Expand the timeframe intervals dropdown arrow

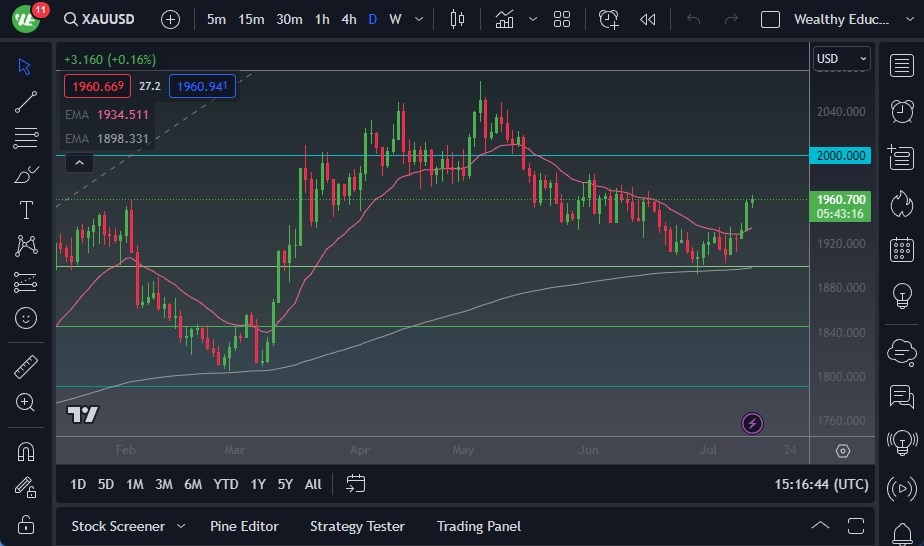pos(418,19)
